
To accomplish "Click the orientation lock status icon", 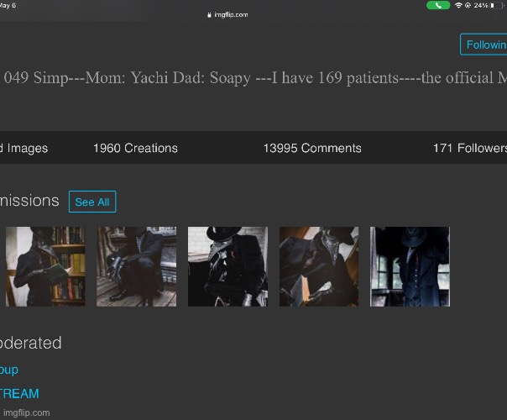I will [x=468, y=5].
